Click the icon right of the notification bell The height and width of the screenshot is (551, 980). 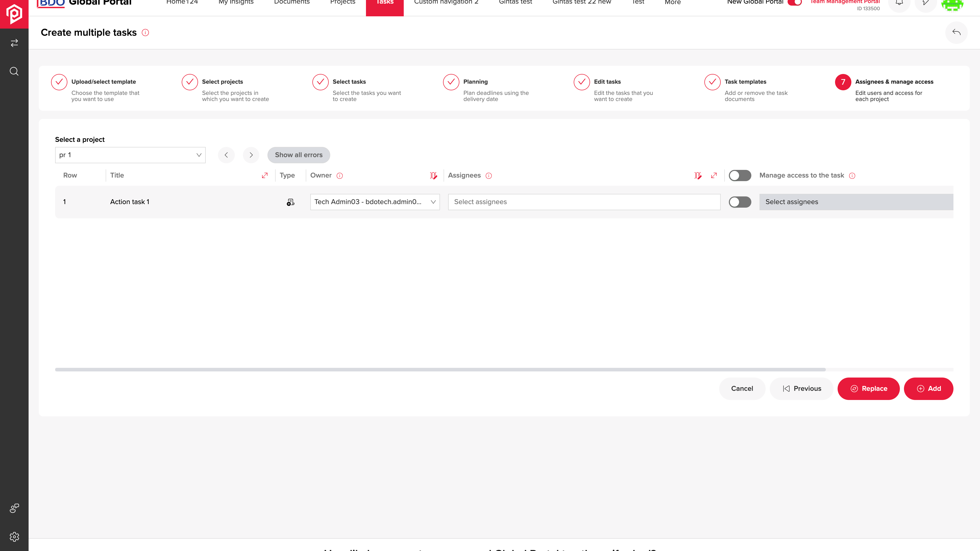click(x=926, y=3)
